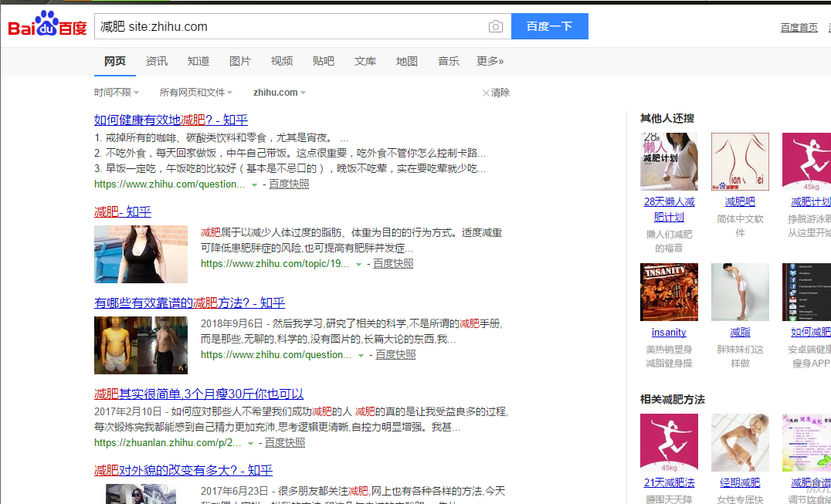Click the 减肥吧 image
The height and width of the screenshot is (504, 831).
740,161
